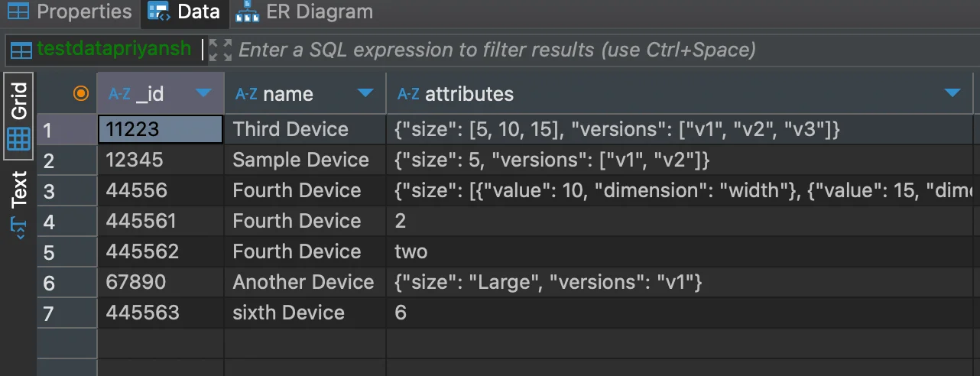Click the A-Z type icon in the attributes header
980x376 pixels.
pos(409,94)
